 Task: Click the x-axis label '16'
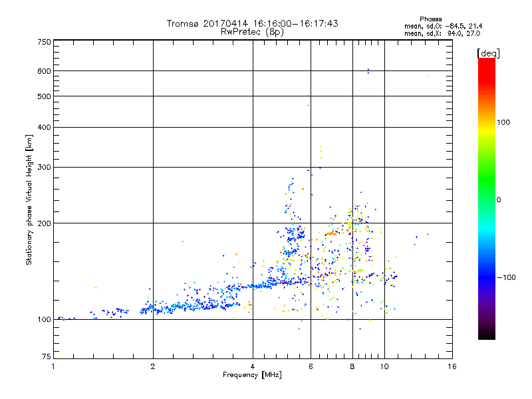[452, 366]
